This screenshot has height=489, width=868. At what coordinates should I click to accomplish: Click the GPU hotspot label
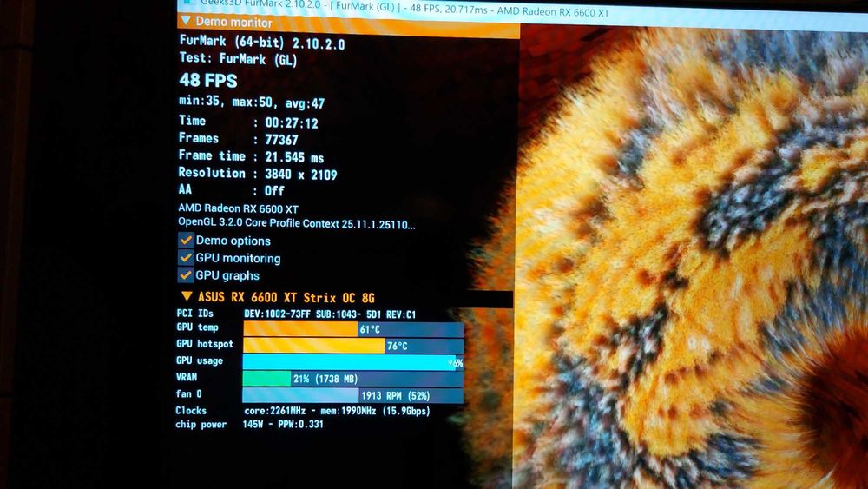(x=205, y=344)
